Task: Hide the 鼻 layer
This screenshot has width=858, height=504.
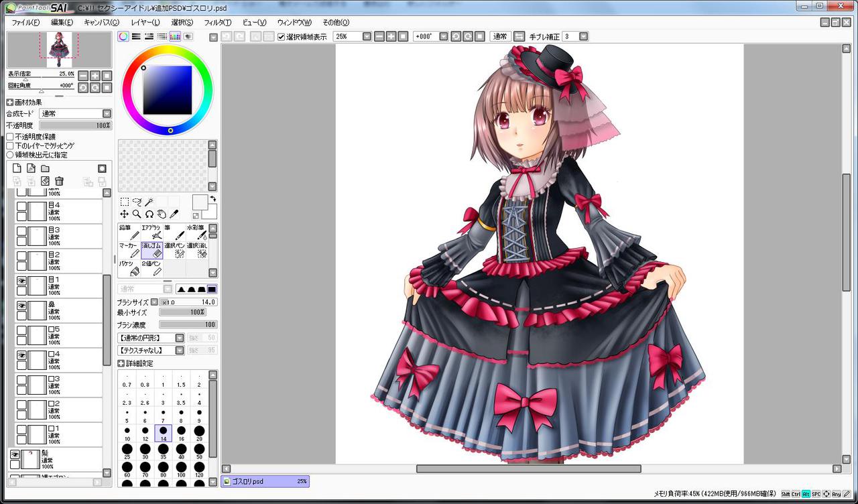Action: point(21,307)
